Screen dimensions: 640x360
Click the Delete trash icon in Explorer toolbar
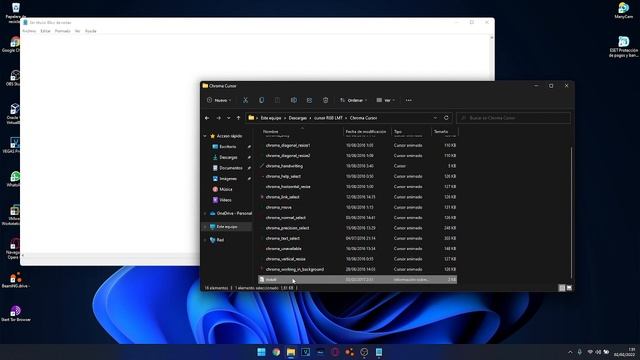(325, 100)
